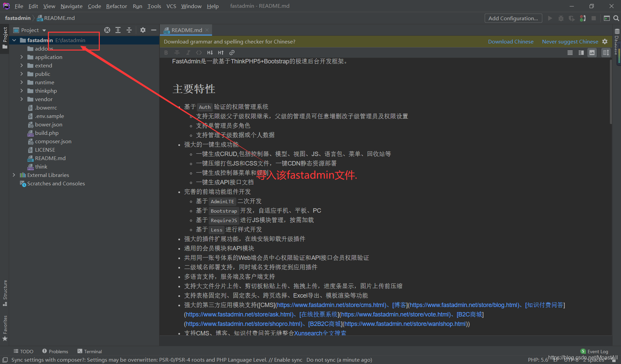The height and width of the screenshot is (364, 621).
Task: Click Run with Coverage icon
Action: 572,18
